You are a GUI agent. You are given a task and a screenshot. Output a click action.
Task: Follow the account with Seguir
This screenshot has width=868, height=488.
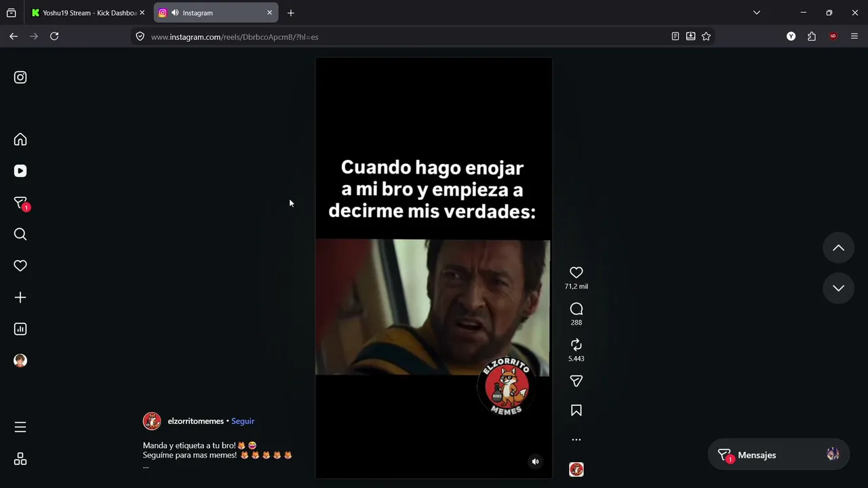[243, 421]
